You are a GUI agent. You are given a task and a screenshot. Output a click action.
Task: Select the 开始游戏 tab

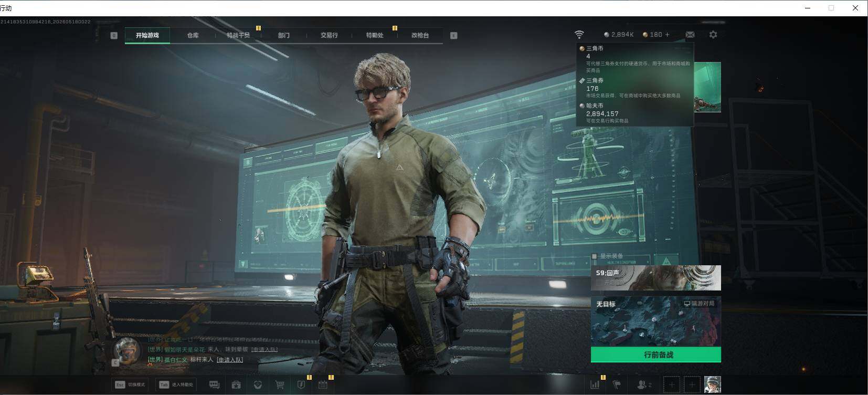147,35
